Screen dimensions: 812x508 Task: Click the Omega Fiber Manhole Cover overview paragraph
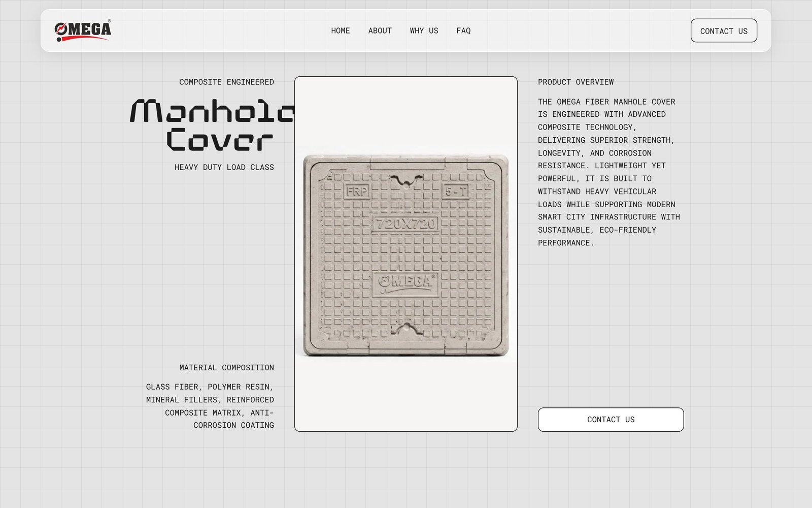(609, 172)
